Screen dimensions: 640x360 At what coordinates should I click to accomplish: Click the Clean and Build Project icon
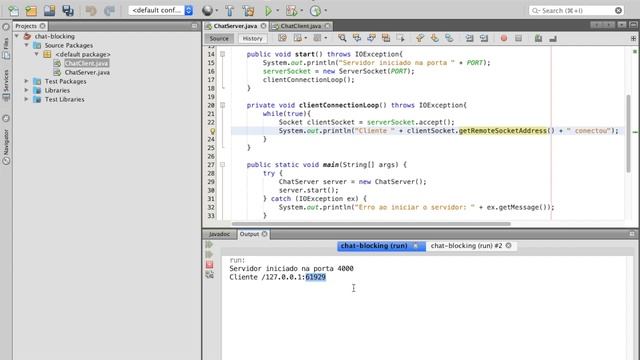(248, 11)
